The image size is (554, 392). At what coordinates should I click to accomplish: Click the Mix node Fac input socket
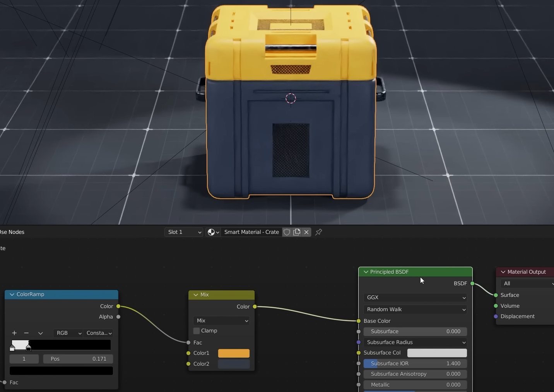(188, 343)
